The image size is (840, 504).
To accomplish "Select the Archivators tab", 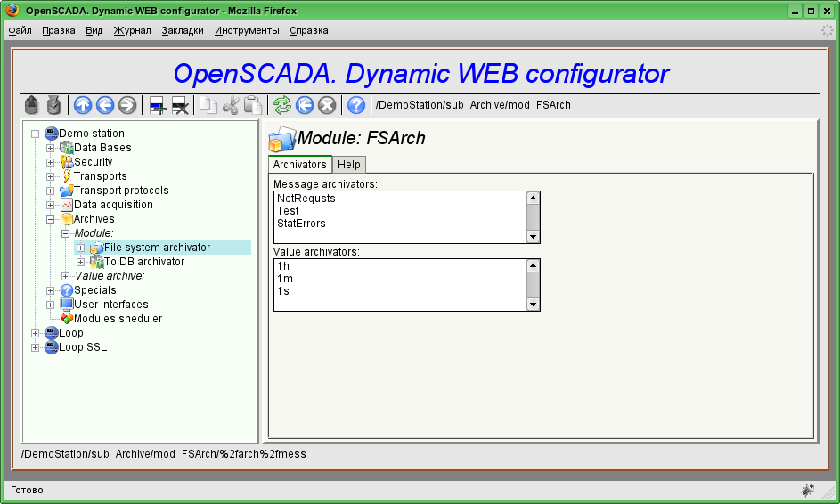I will 300,165.
